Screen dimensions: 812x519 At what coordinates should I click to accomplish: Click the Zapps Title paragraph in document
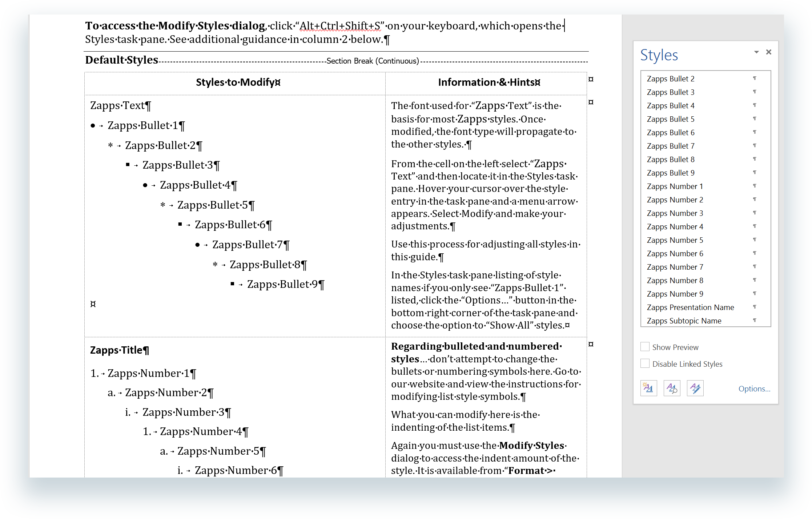click(x=120, y=350)
